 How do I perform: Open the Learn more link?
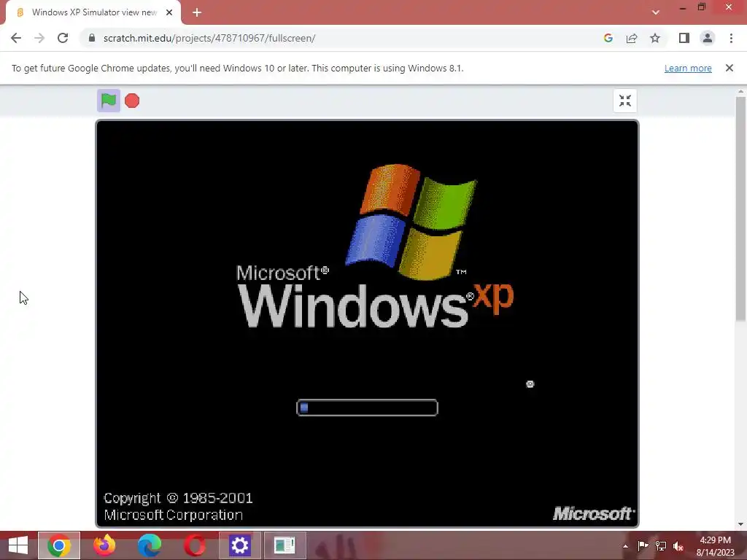click(688, 68)
